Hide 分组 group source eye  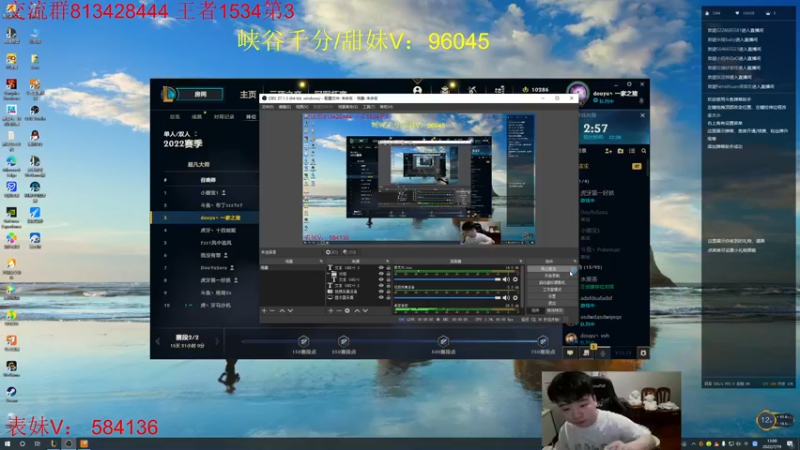(381, 273)
